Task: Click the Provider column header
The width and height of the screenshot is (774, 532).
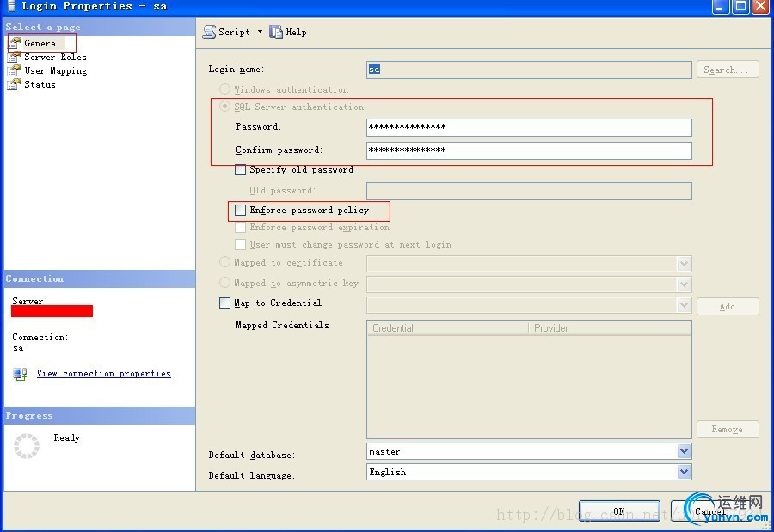Action: (x=611, y=328)
